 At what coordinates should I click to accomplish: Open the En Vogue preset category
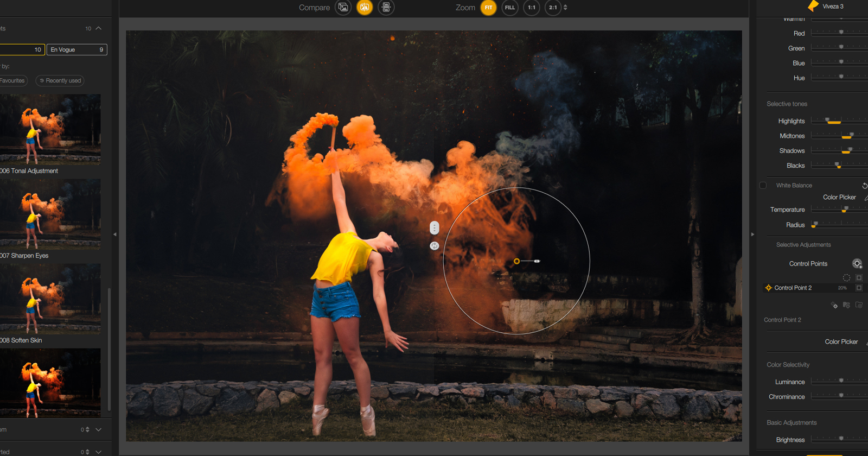click(76, 49)
